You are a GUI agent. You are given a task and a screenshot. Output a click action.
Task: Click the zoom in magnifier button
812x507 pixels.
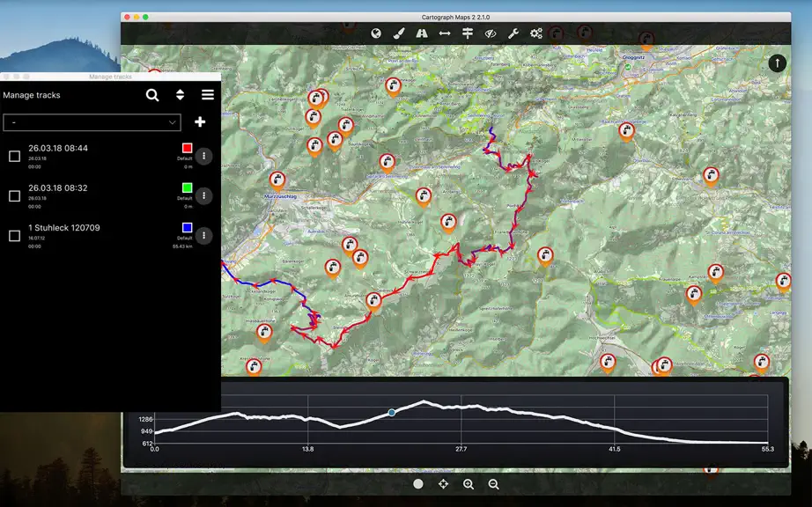[469, 484]
